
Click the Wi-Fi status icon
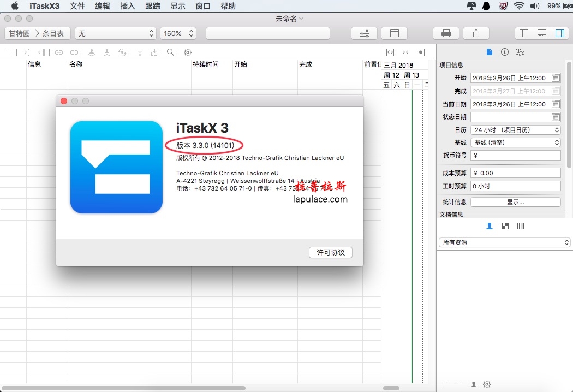coord(519,6)
